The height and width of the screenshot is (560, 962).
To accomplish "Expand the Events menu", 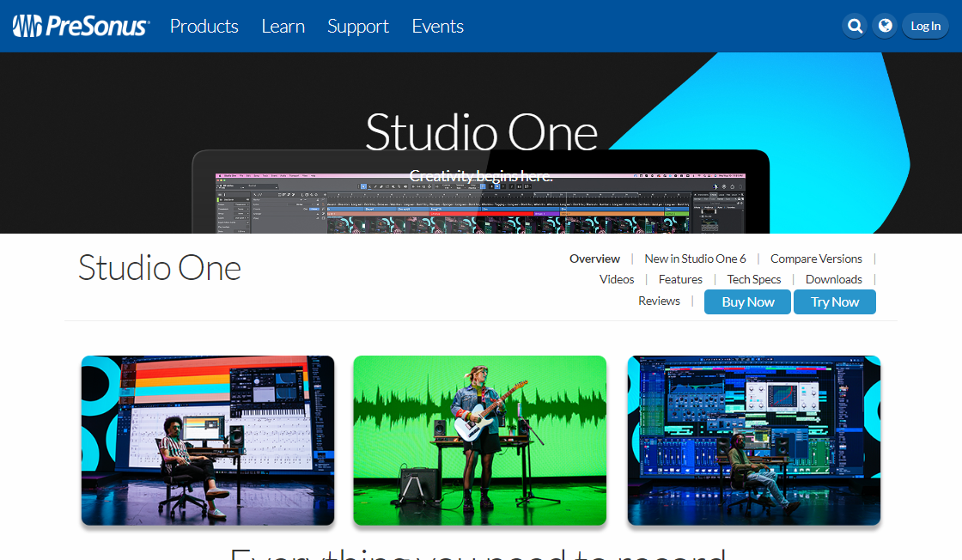I will pyautogui.click(x=437, y=26).
